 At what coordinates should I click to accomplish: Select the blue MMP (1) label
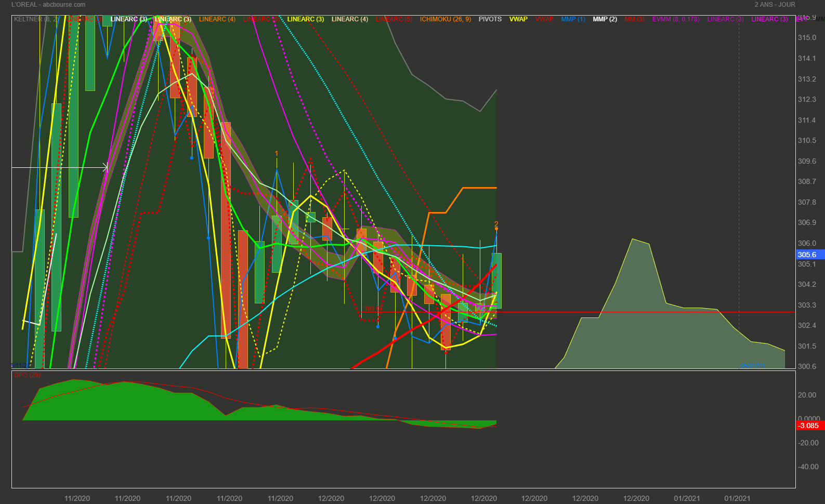[573, 19]
